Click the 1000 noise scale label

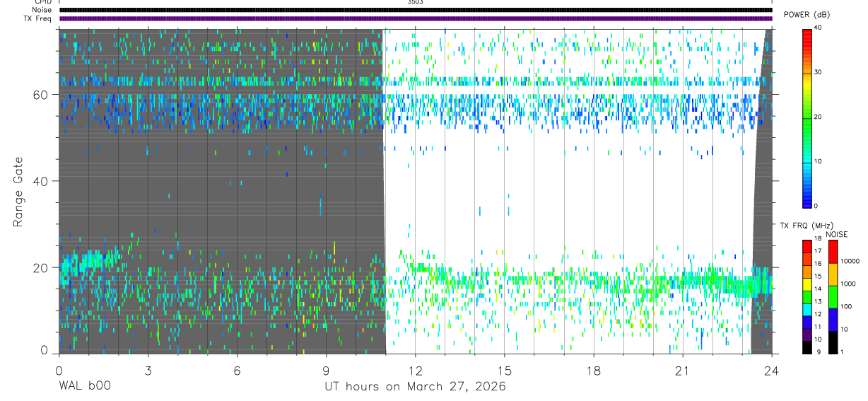click(848, 284)
